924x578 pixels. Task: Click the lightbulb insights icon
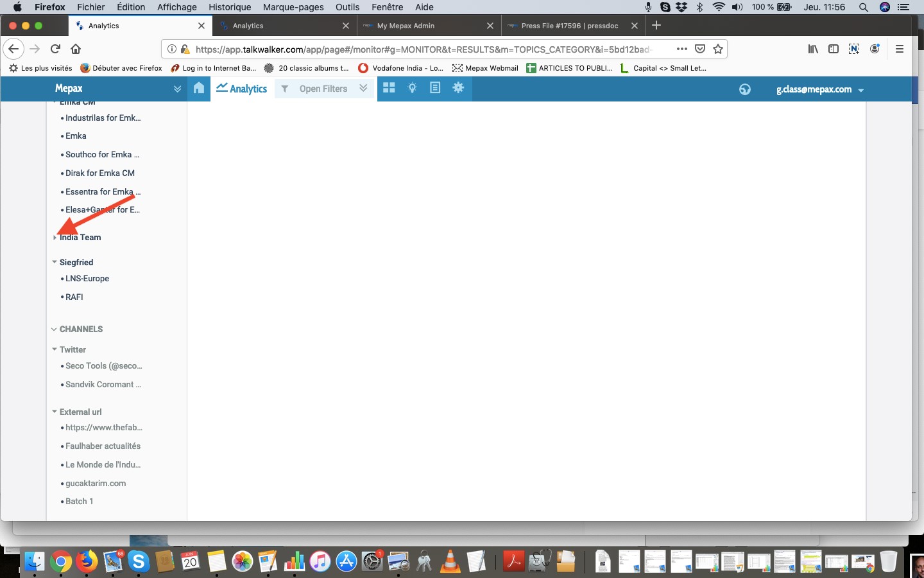(412, 88)
